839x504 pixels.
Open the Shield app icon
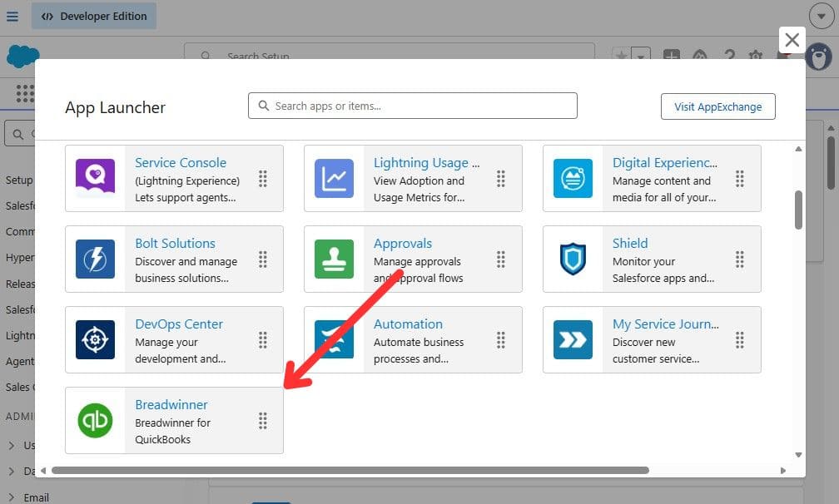[573, 259]
